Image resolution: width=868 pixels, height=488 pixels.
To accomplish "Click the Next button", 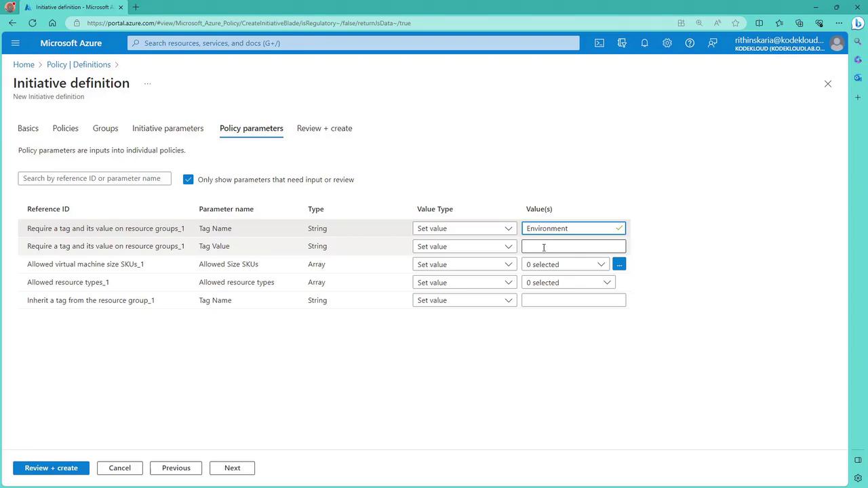I will point(232,468).
